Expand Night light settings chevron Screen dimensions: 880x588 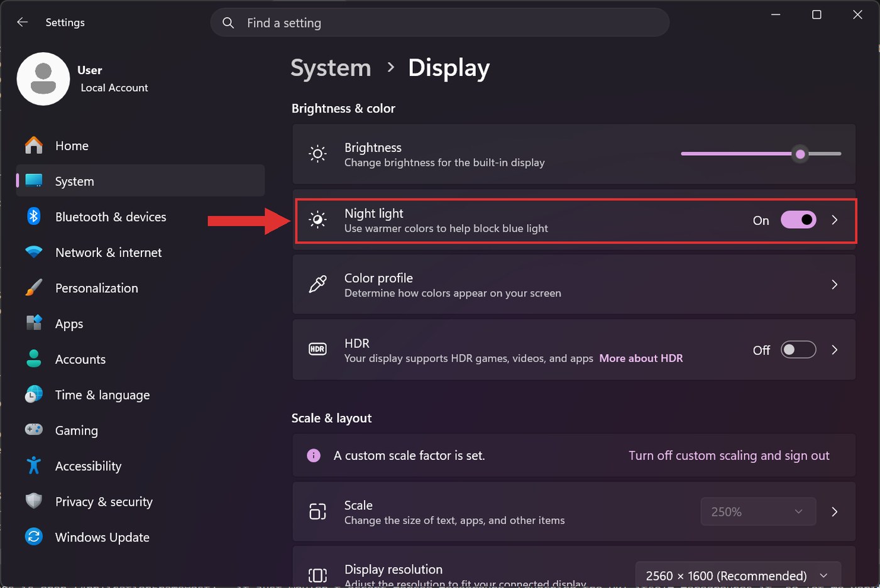835,220
